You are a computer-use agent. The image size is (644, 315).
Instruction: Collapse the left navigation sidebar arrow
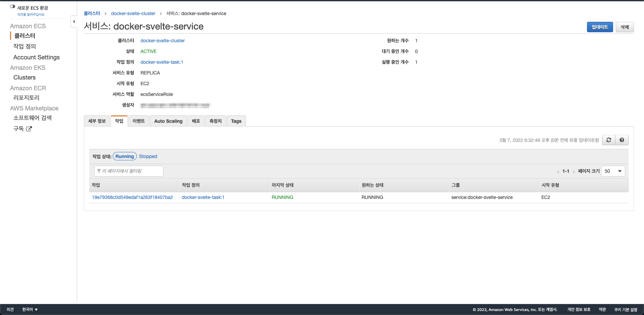coord(74,21)
